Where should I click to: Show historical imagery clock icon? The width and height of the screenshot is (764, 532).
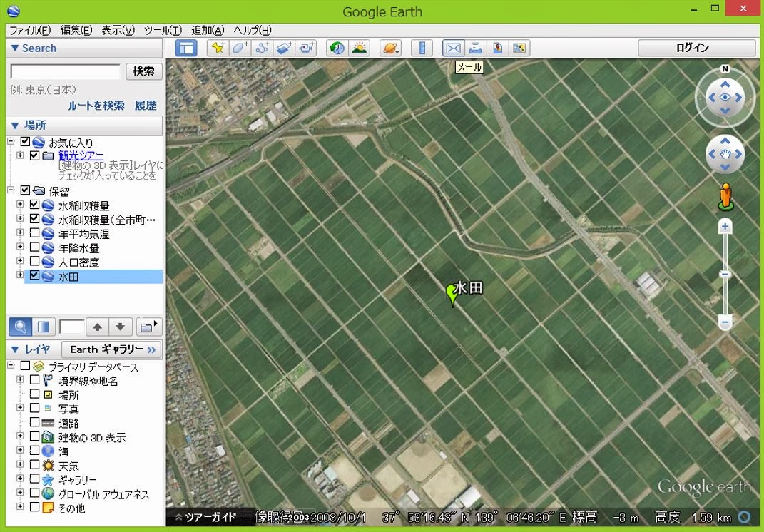tap(337, 48)
